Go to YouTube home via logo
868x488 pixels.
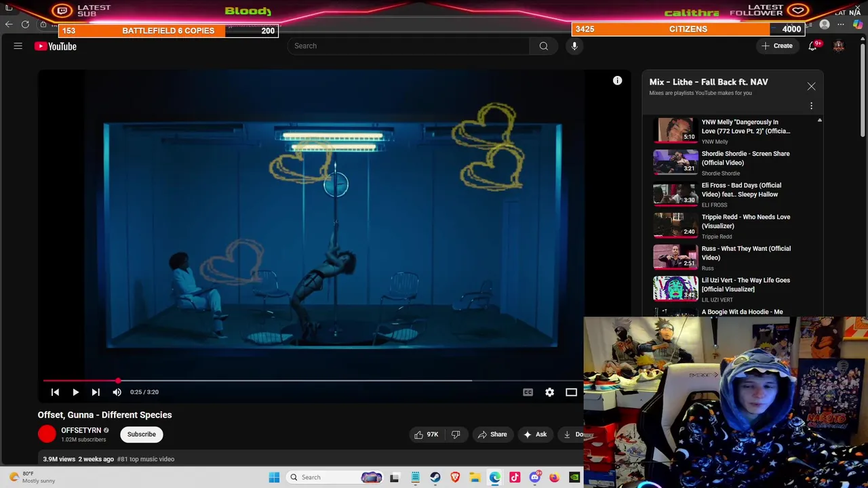click(x=56, y=46)
